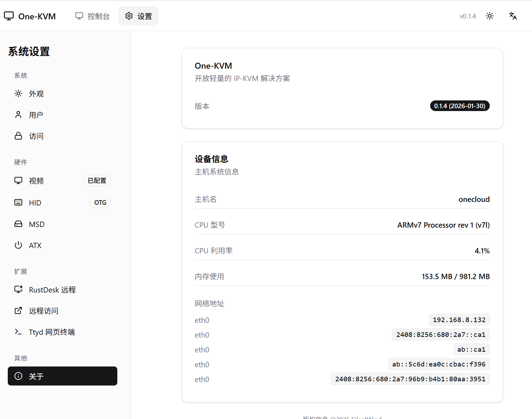This screenshot has height=419, width=532.
Task: Open 外观 appearance settings
Action: pyautogui.click(x=36, y=94)
